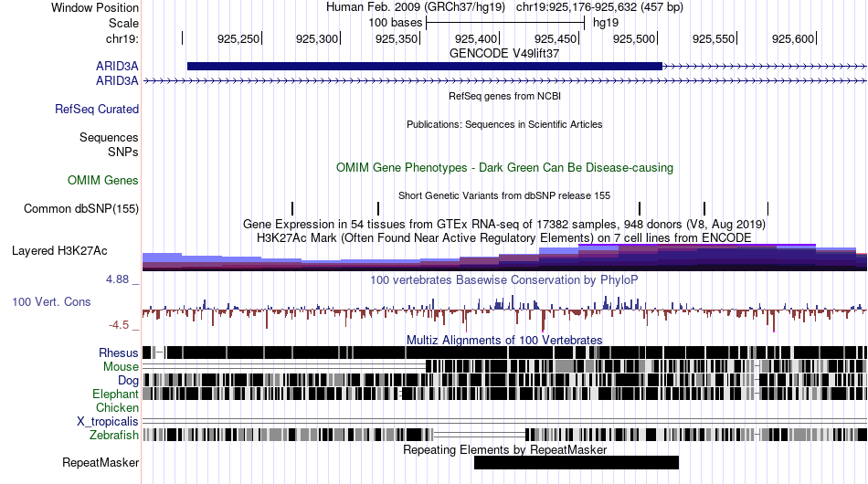Open the first ARID3A gene label
The image size is (868, 484).
(117, 67)
